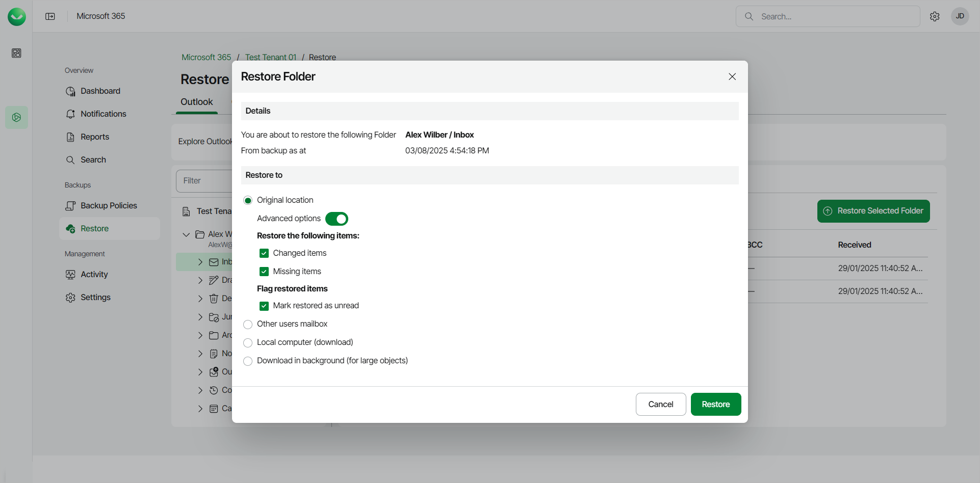Click the green Restore button in dialog

pyautogui.click(x=715, y=405)
